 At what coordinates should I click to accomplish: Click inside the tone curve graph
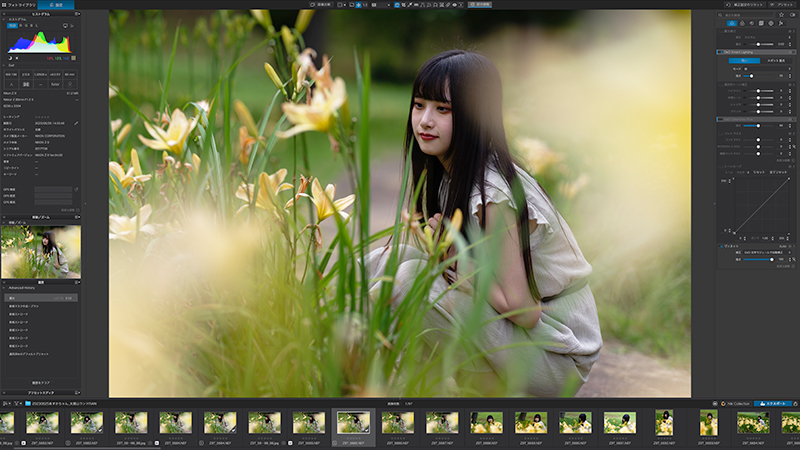click(761, 206)
